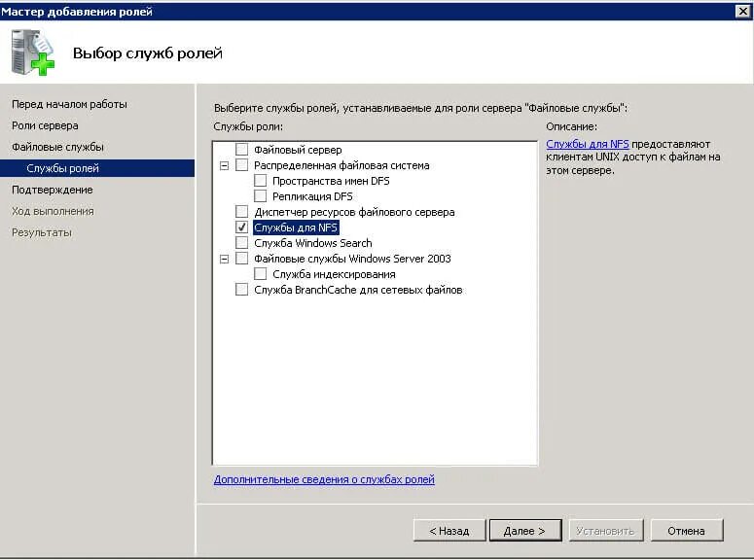
Task: Close the Мастер добавления ролей window
Action: pos(743,11)
